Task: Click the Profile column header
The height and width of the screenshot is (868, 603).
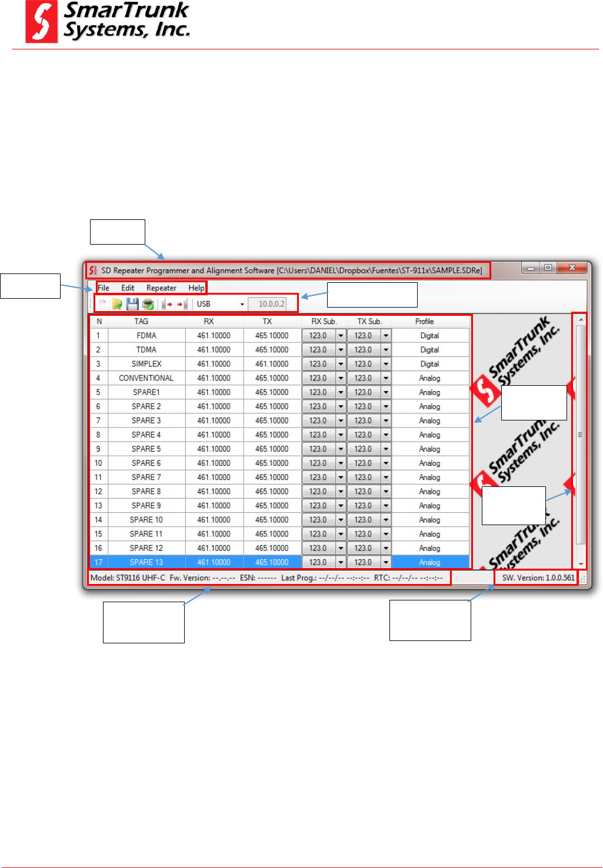Action: (x=424, y=322)
